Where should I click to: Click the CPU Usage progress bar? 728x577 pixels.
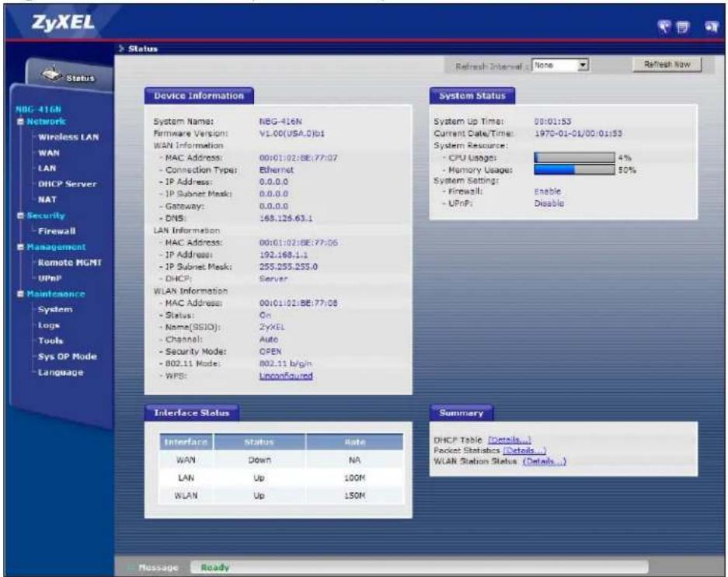pyautogui.click(x=574, y=158)
